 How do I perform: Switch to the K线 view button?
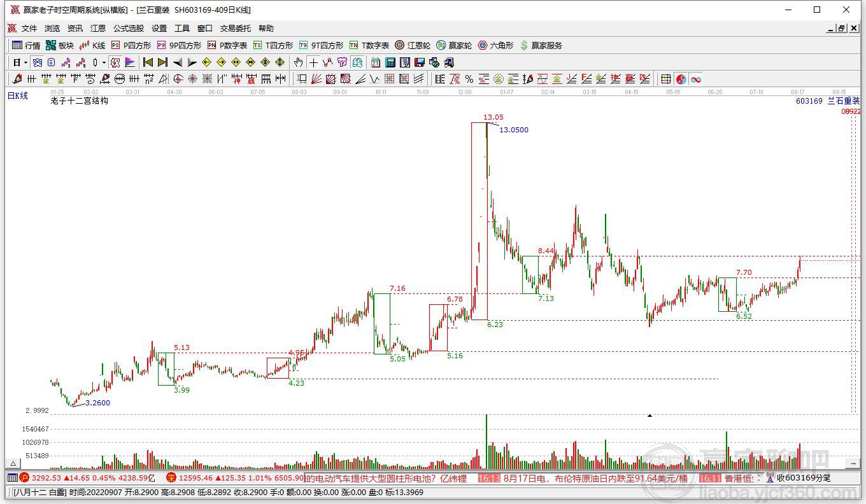(92, 45)
